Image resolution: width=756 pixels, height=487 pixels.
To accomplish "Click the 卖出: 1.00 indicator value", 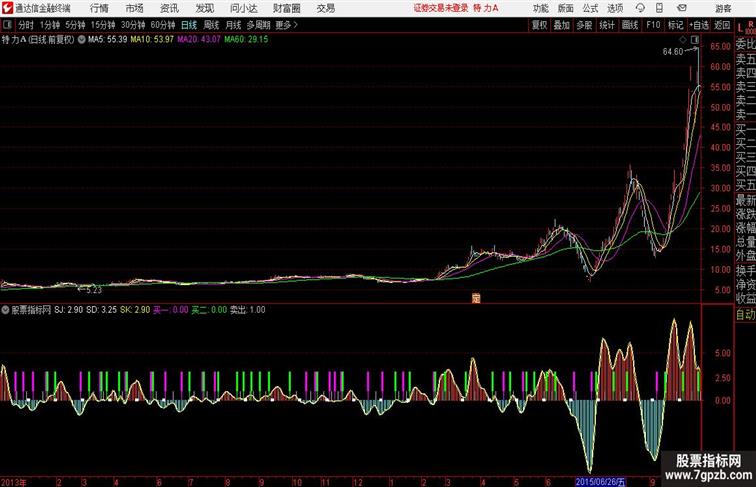I will 247,310.
